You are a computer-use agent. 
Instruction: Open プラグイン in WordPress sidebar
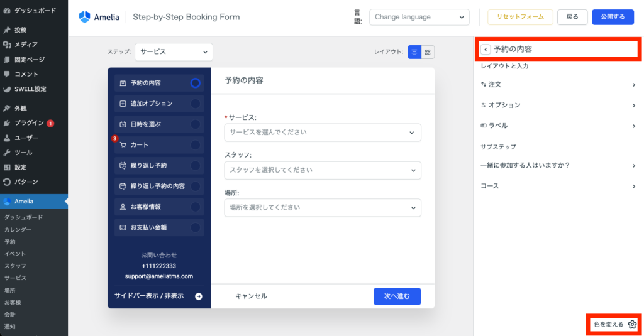(29, 123)
